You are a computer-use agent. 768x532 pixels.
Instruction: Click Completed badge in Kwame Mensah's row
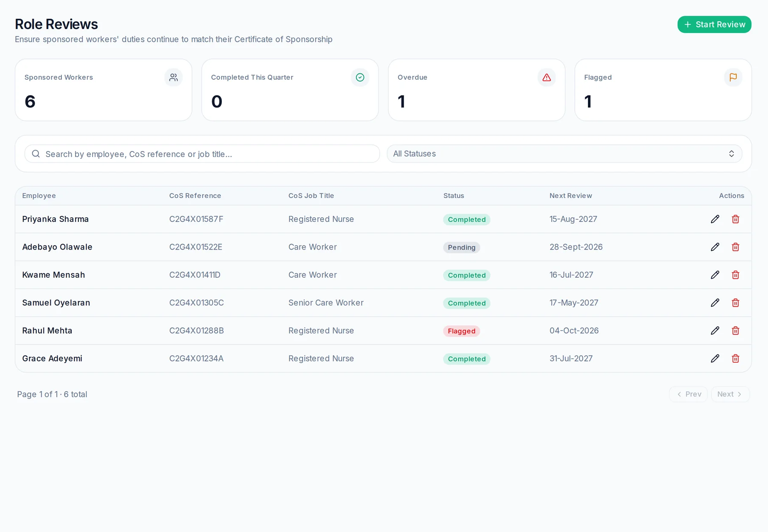pyautogui.click(x=467, y=275)
